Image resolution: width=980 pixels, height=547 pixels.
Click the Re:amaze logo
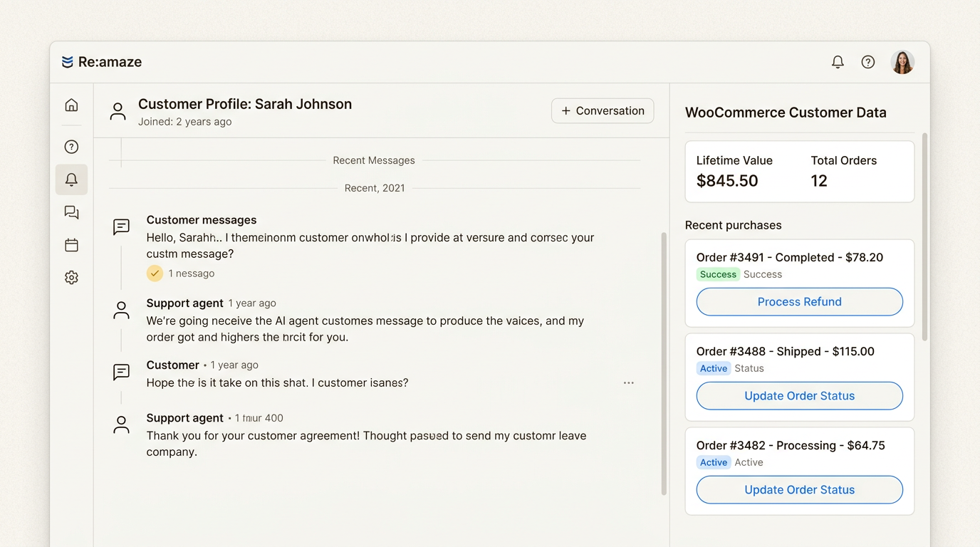click(102, 62)
